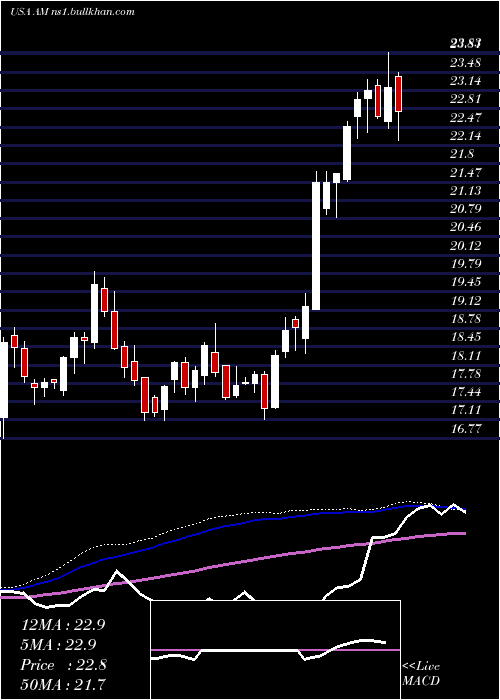The image size is (500, 700).
Task: Click the '50MA : 21.7' readout
Action: point(63,684)
